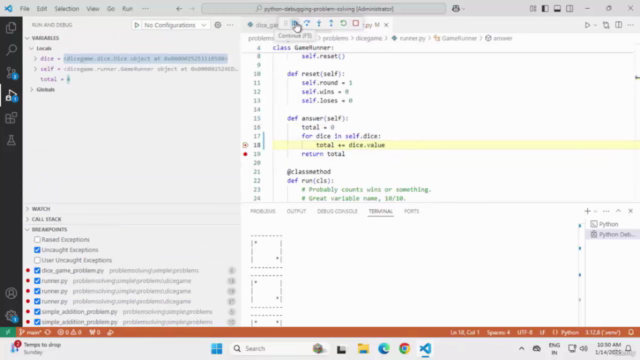Screen dimensions: 640x360
Task: Disable first runner.py breakpoint checkbox
Action: [x=37, y=281]
